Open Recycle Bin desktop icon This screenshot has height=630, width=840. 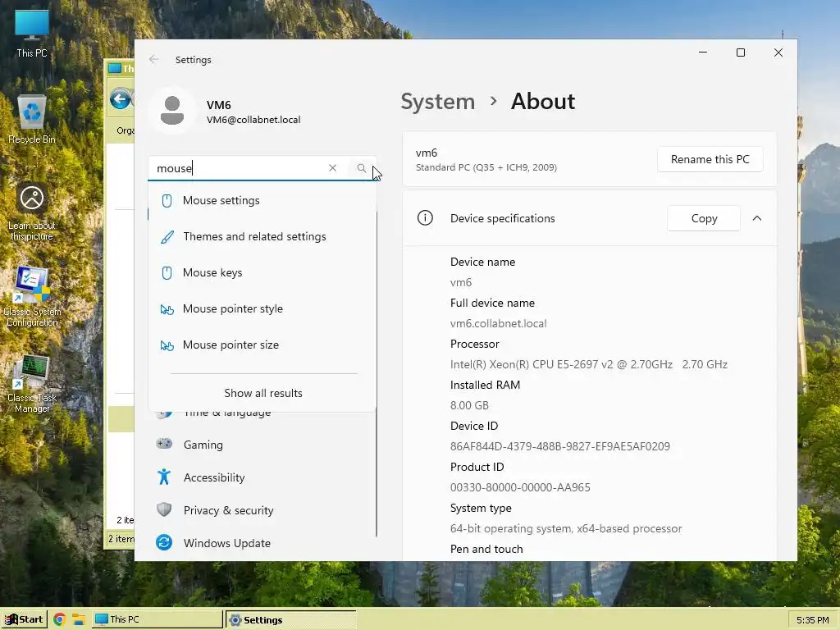(32, 120)
